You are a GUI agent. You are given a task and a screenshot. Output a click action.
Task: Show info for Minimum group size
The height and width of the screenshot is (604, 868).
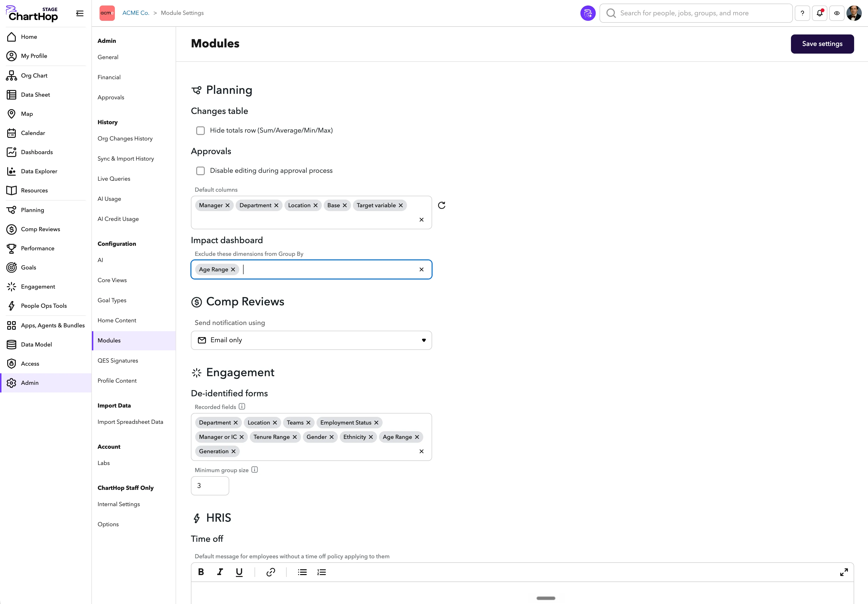click(x=255, y=470)
